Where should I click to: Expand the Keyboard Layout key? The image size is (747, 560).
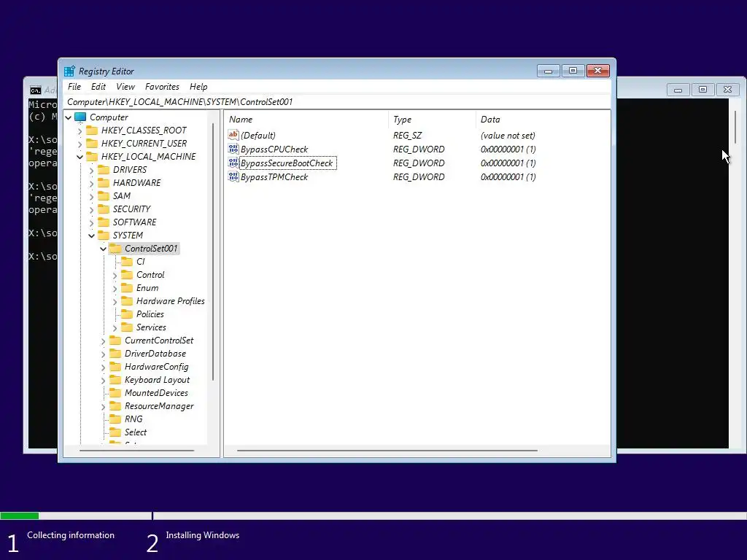coord(103,380)
